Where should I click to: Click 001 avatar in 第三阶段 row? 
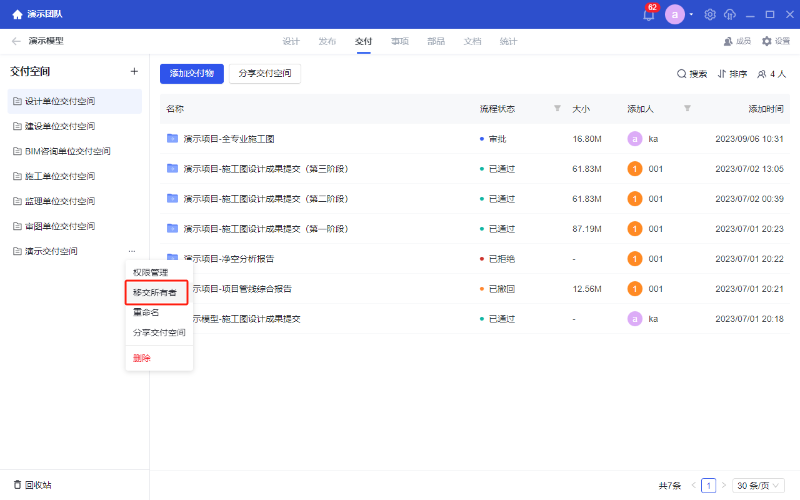[x=635, y=169]
